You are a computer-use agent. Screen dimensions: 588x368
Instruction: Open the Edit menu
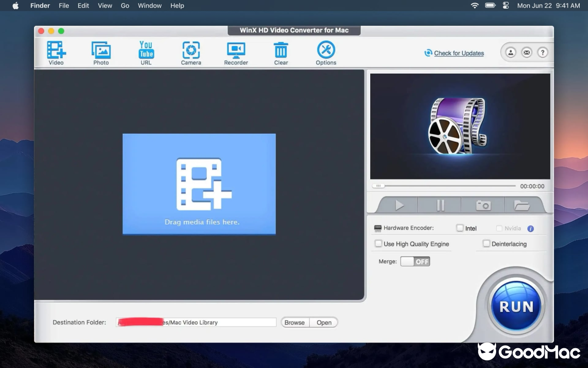point(83,6)
